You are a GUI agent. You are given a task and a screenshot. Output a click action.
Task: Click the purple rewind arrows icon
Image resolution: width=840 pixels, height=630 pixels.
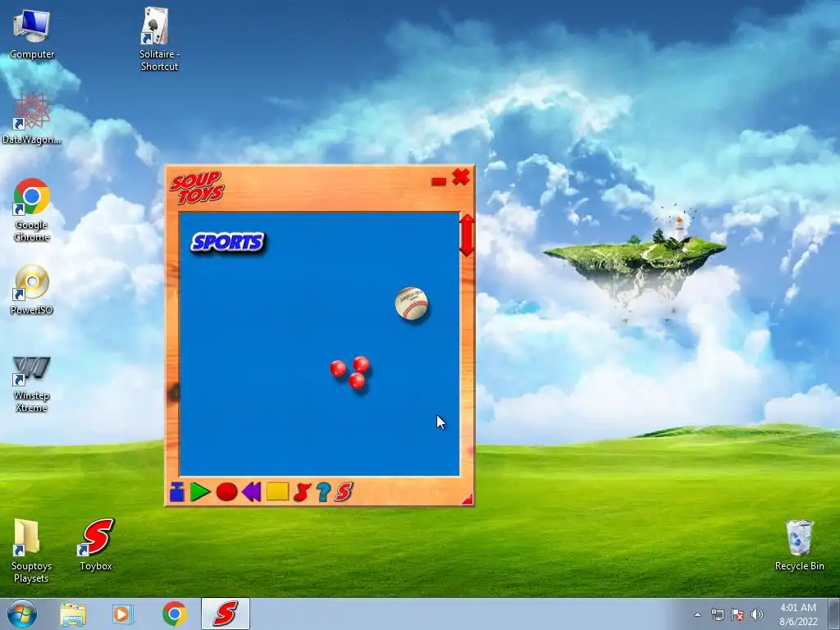pyautogui.click(x=252, y=492)
